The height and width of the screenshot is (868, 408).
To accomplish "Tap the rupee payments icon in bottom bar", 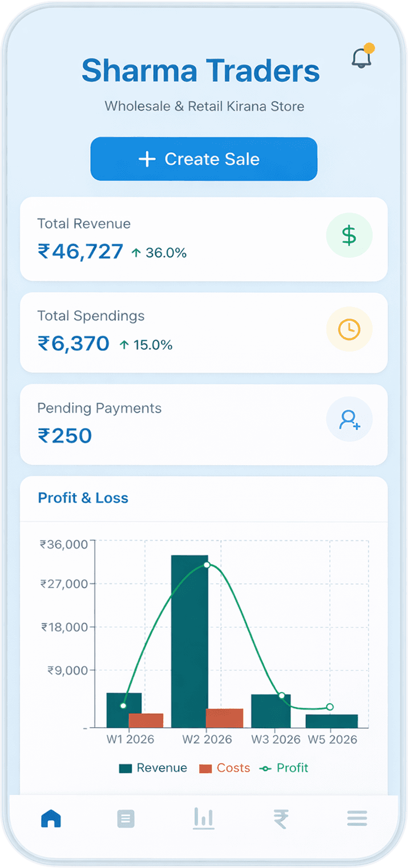I will 280,818.
